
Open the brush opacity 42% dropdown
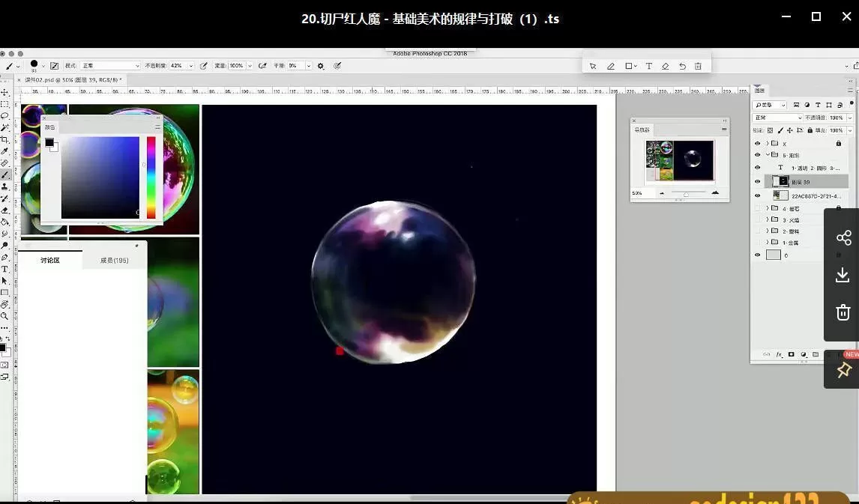[191, 66]
